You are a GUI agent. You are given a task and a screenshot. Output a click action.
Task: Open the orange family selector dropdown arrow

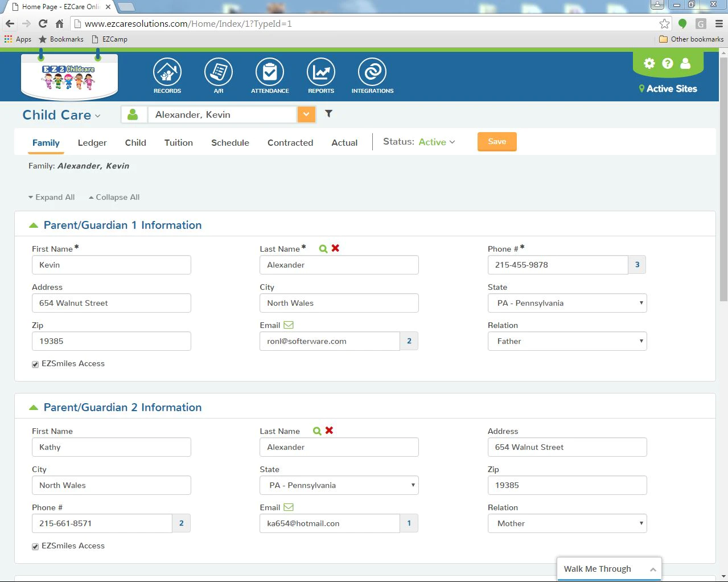[306, 114]
